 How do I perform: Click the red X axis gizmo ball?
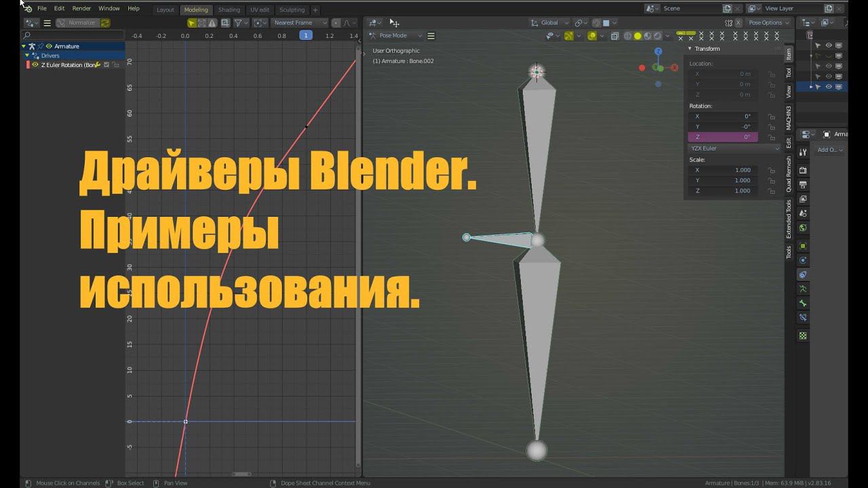coord(674,68)
